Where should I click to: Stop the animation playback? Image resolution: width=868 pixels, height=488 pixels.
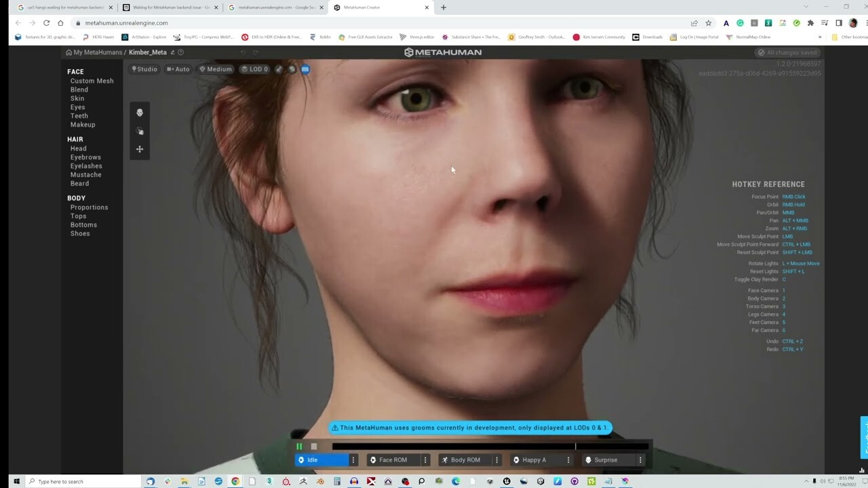313,446
